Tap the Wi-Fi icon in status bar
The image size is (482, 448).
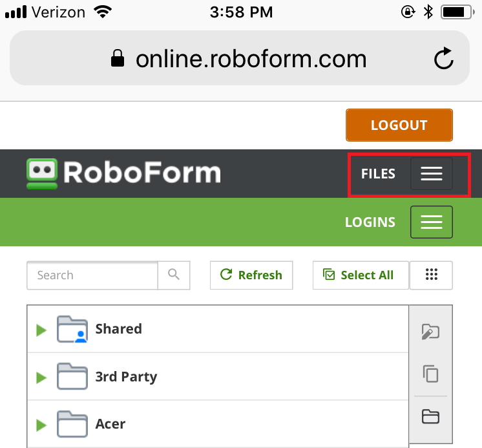click(103, 12)
